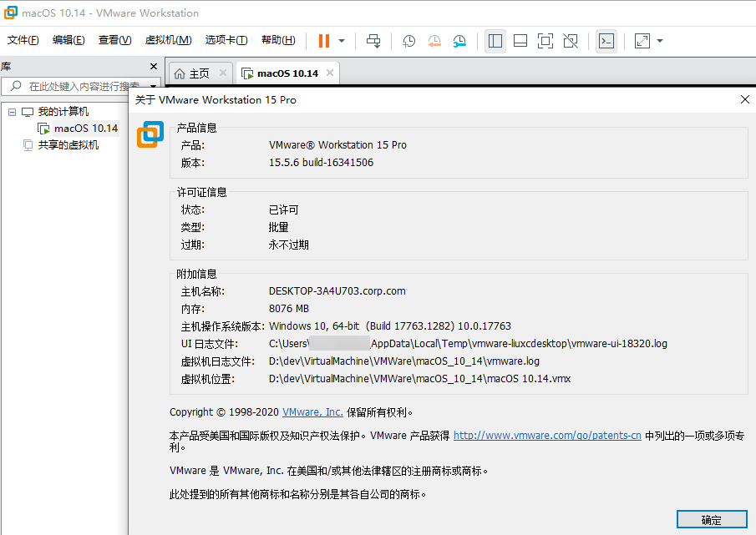Close the 库 library panel

[x=154, y=67]
